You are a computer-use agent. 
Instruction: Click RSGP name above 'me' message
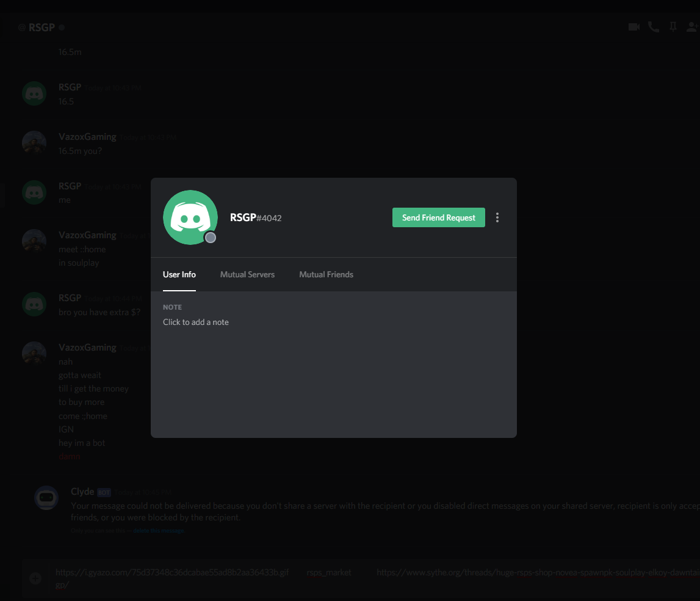pyautogui.click(x=70, y=186)
